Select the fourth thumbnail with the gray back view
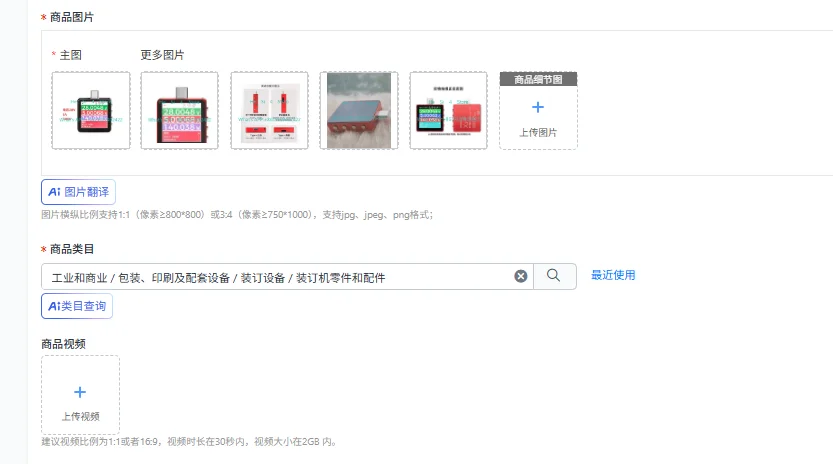This screenshot has height=464, width=833. pyautogui.click(x=359, y=111)
